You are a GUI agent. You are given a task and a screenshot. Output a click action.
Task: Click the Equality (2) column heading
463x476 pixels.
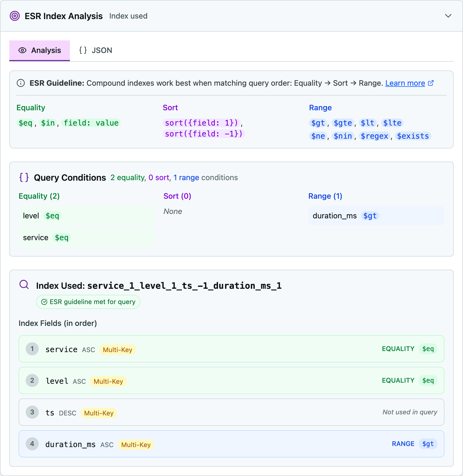[x=39, y=196]
